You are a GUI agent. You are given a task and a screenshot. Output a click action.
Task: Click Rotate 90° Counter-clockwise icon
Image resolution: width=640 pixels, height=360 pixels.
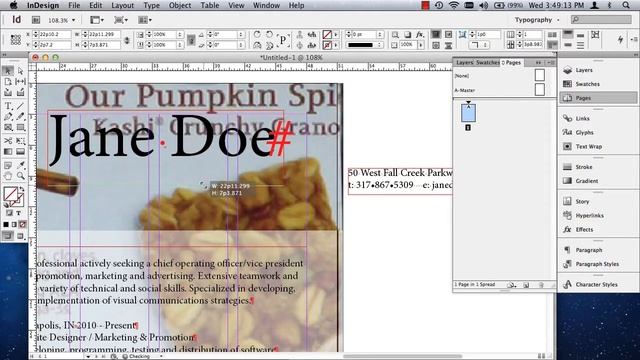tap(269, 34)
